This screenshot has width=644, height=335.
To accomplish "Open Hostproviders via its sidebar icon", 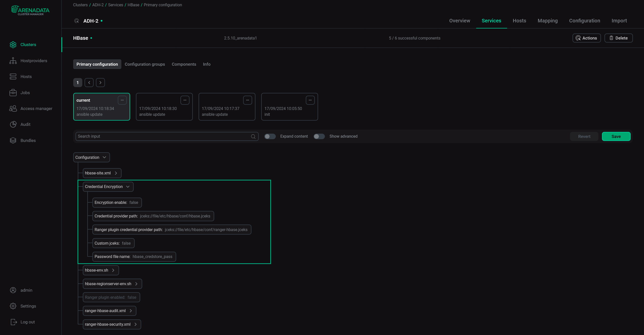I will tap(13, 61).
